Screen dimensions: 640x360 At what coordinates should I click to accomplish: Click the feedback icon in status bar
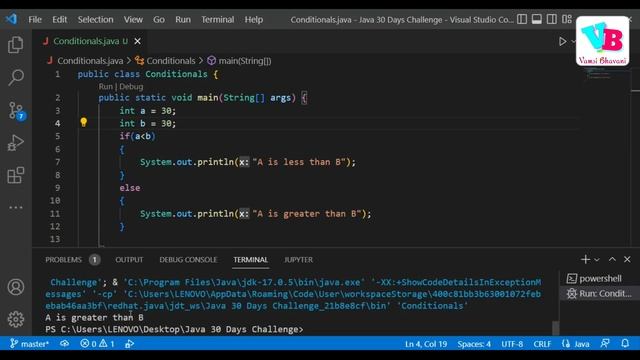tap(605, 344)
